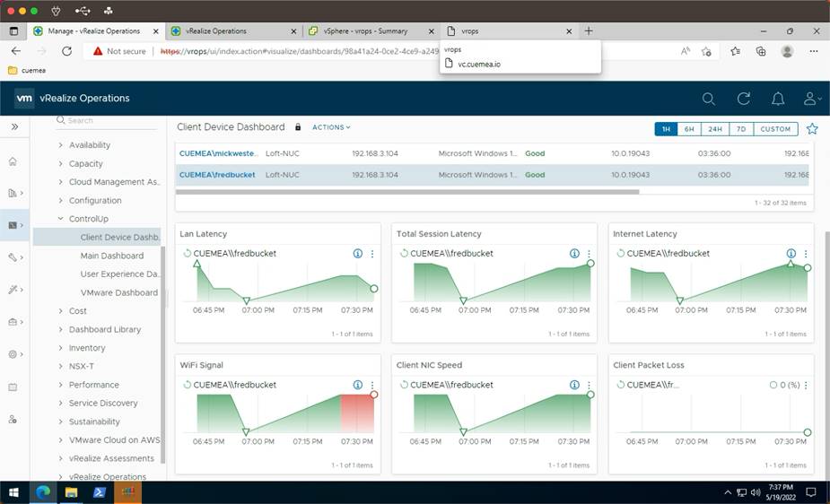Click the browser back arrow
Screen dimensions: 830x504
tap(16, 51)
